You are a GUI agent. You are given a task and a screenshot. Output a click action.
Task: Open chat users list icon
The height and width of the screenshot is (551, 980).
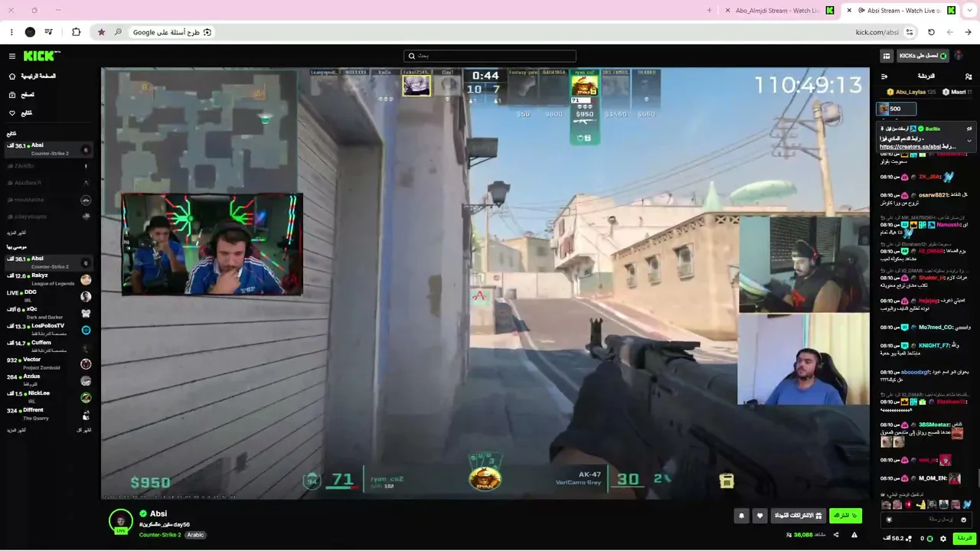pyautogui.click(x=969, y=77)
